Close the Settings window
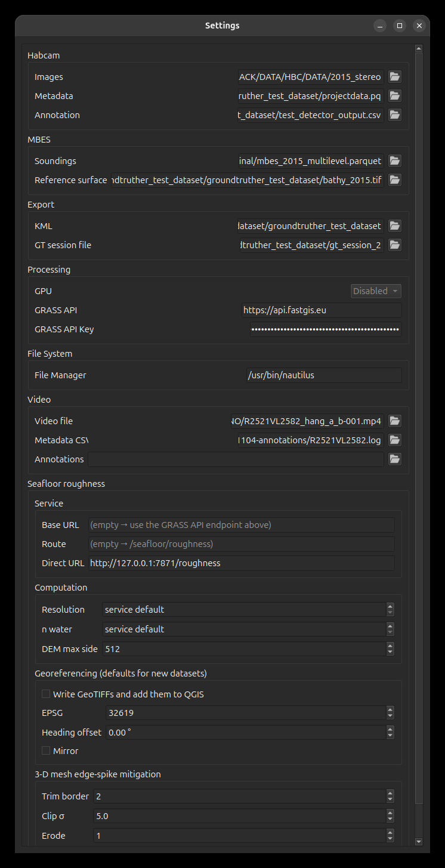Screen dimensions: 445x868 click(419, 26)
